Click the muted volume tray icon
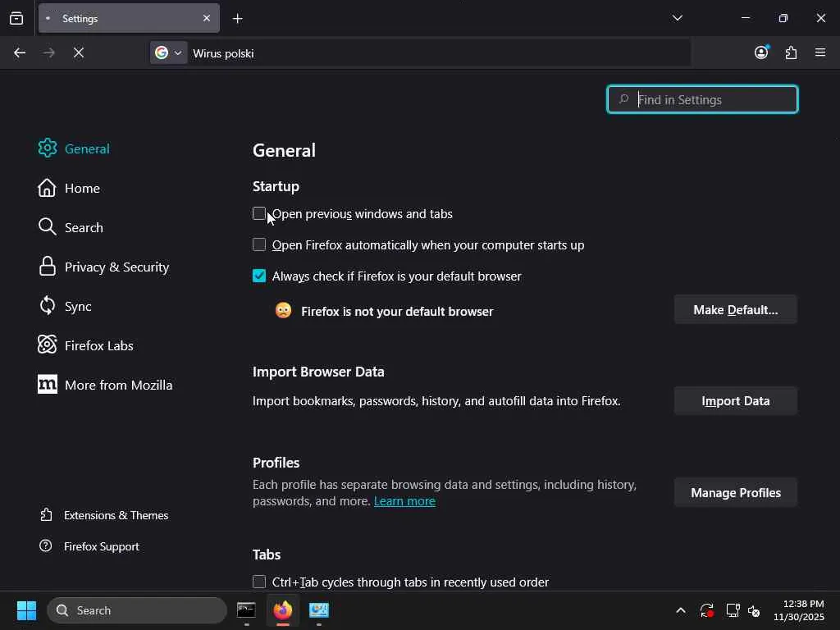 tap(754, 610)
